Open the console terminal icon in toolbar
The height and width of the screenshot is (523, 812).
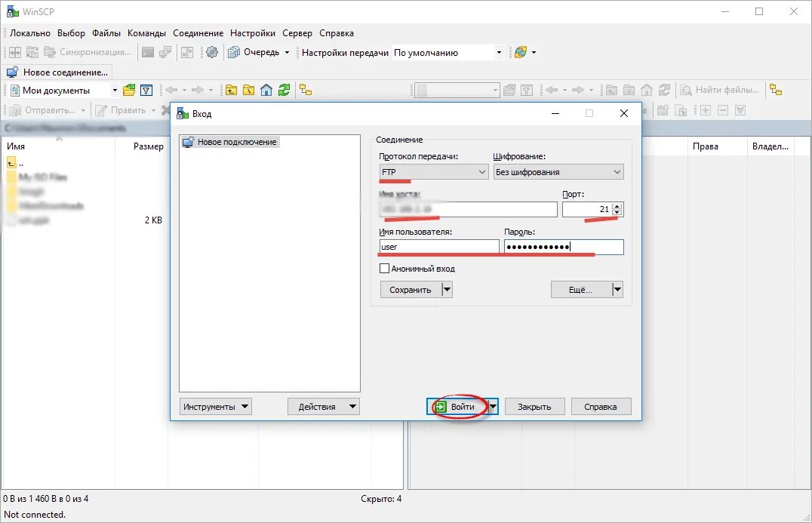click(148, 52)
